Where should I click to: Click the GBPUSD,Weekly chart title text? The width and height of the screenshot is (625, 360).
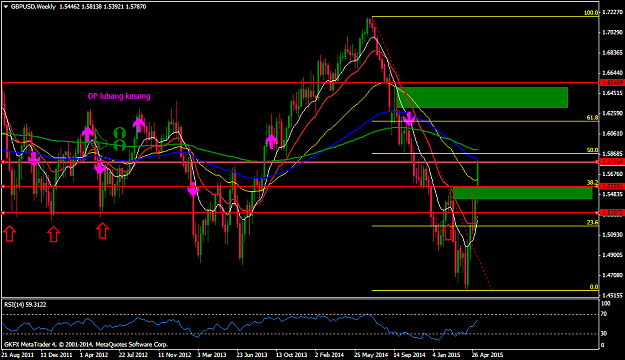click(x=33, y=7)
